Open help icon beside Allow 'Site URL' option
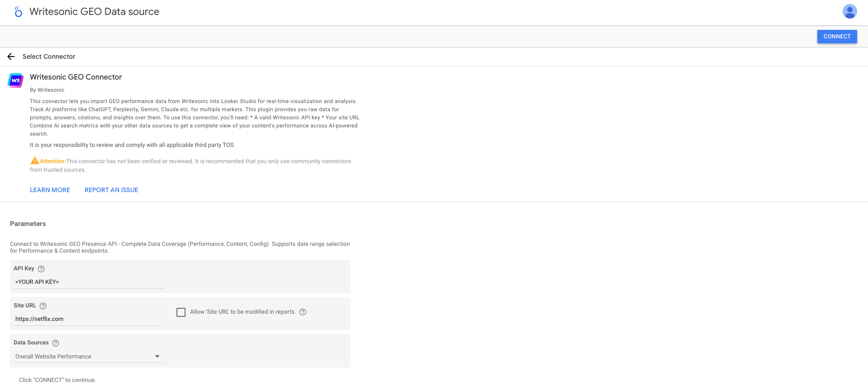868x391 pixels. coord(303,312)
